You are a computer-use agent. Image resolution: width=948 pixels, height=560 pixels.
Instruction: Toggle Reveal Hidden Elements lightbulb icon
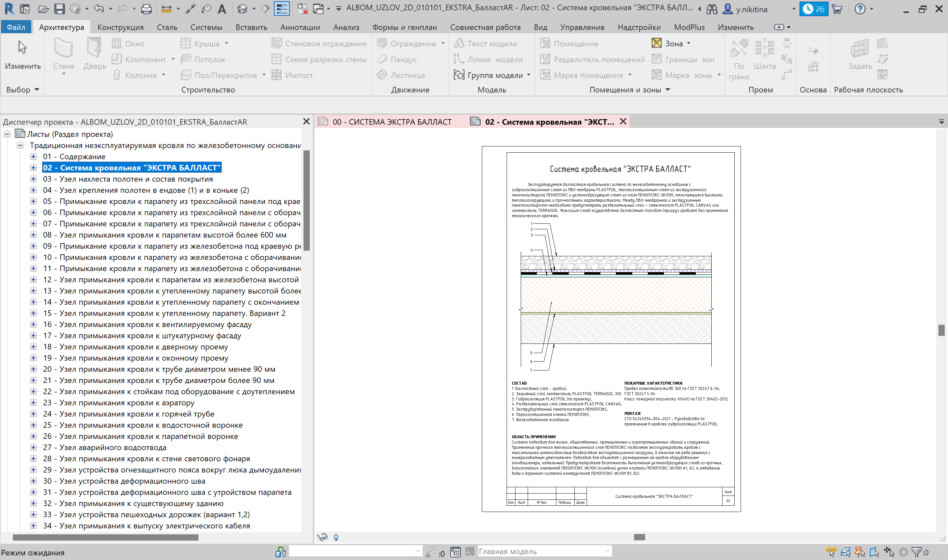pyautogui.click(x=336, y=537)
